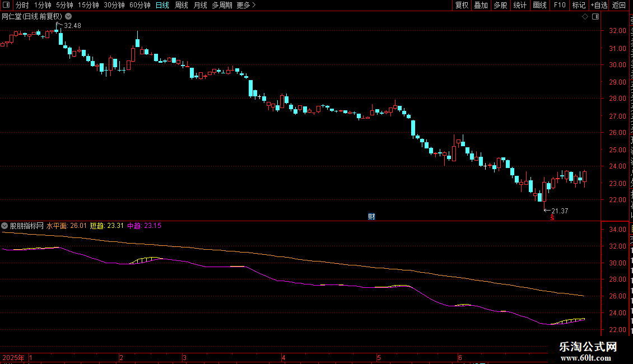This screenshot has height=364, width=633.
Task: Click the 标记 mark button
Action: (579, 5)
